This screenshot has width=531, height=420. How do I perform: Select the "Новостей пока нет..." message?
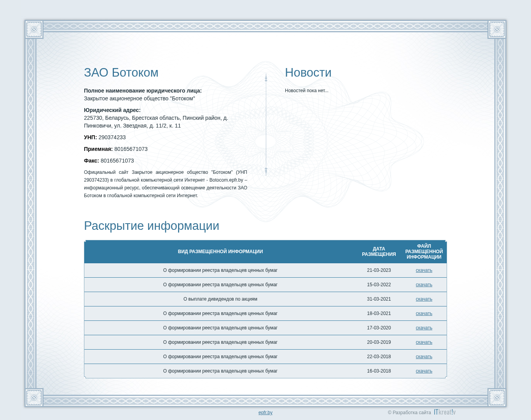click(307, 91)
